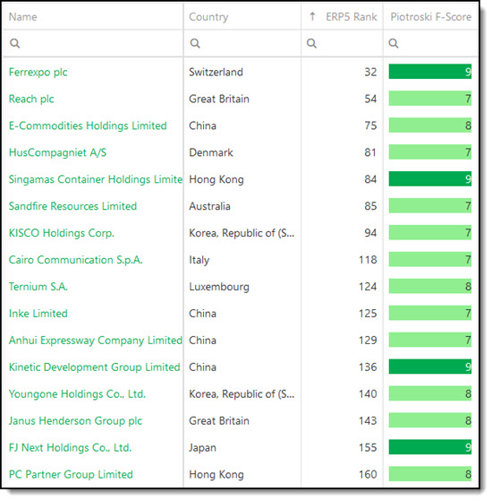Sort by the ERP5 Rank column header
Screen dimensions: 492x500
[351, 17]
